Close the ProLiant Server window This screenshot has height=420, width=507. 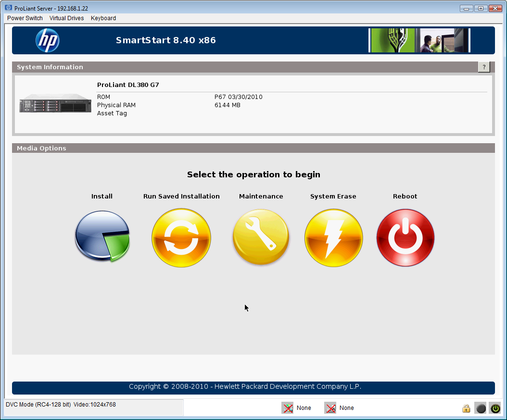(x=495, y=8)
